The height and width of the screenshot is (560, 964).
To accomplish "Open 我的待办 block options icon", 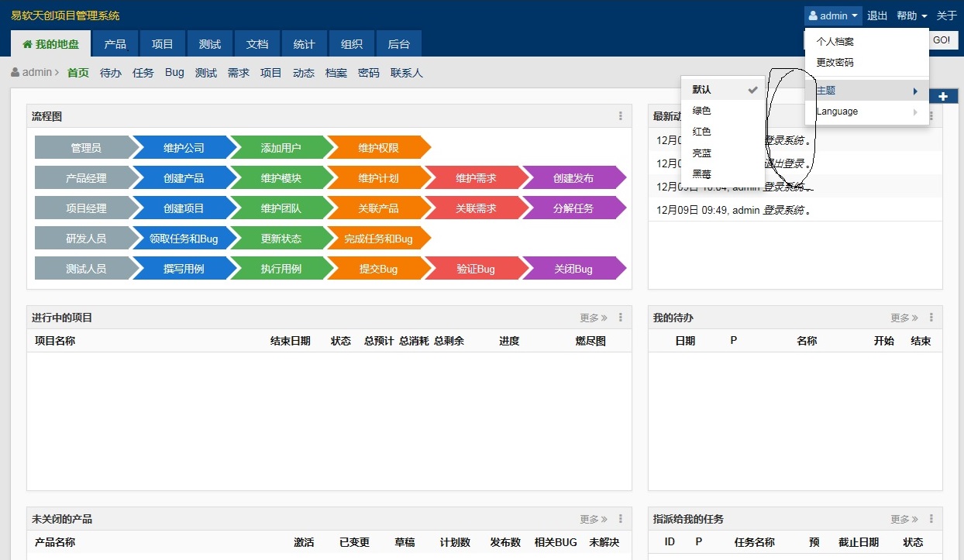I will click(x=931, y=318).
